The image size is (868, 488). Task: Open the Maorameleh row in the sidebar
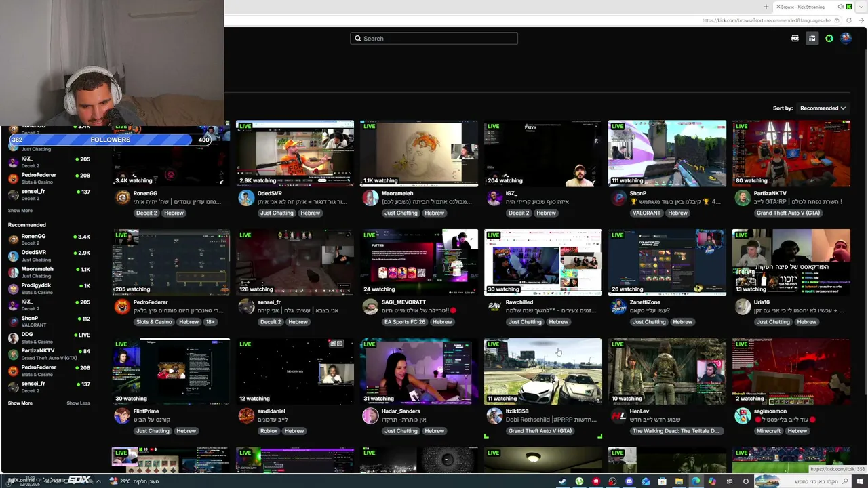49,271
